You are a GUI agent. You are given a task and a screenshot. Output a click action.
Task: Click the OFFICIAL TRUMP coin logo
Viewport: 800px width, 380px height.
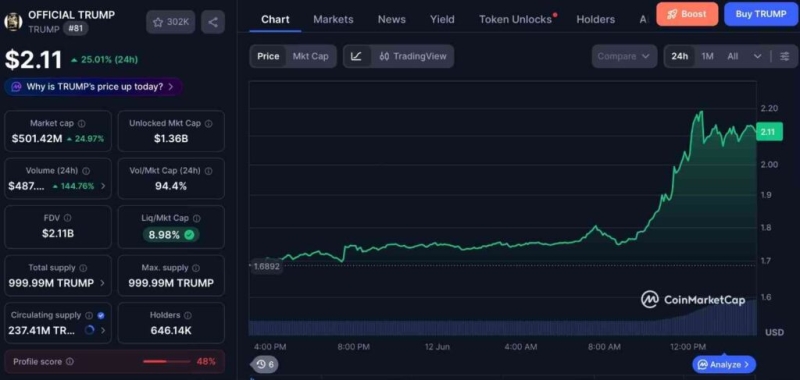[13, 21]
